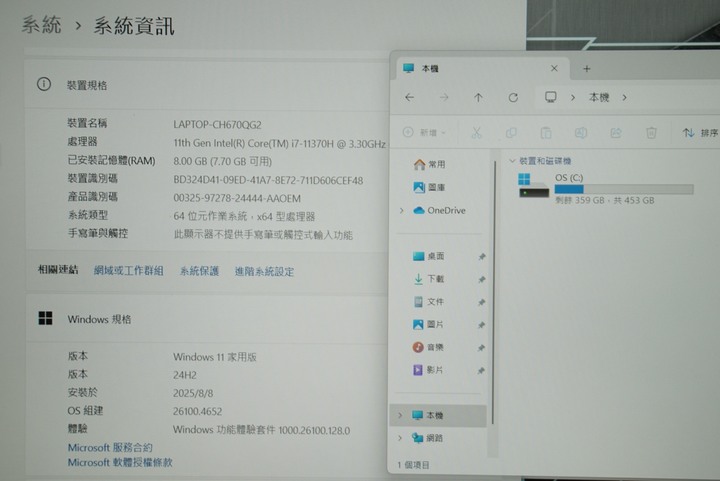Open 常用 Home in the sidebar
Image resolution: width=720 pixels, height=481 pixels.
click(429, 164)
